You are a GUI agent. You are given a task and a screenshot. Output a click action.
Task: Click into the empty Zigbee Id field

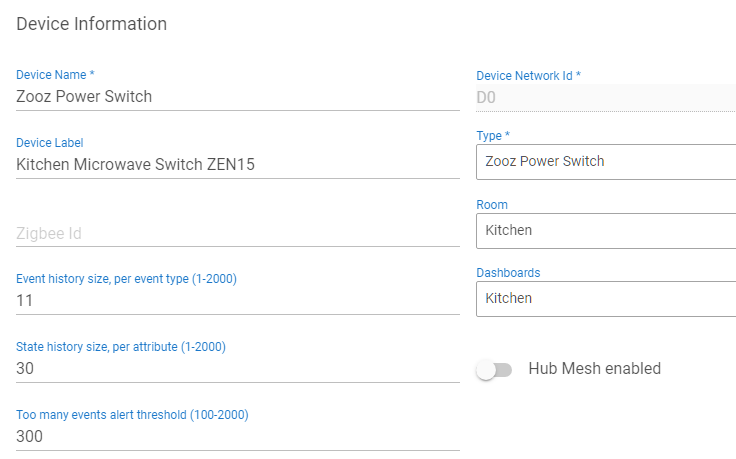click(x=237, y=233)
